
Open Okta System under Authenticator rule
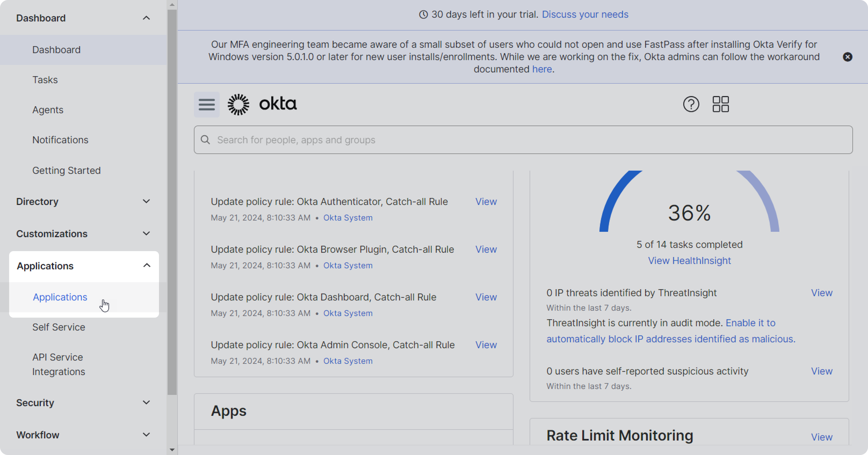(x=348, y=218)
